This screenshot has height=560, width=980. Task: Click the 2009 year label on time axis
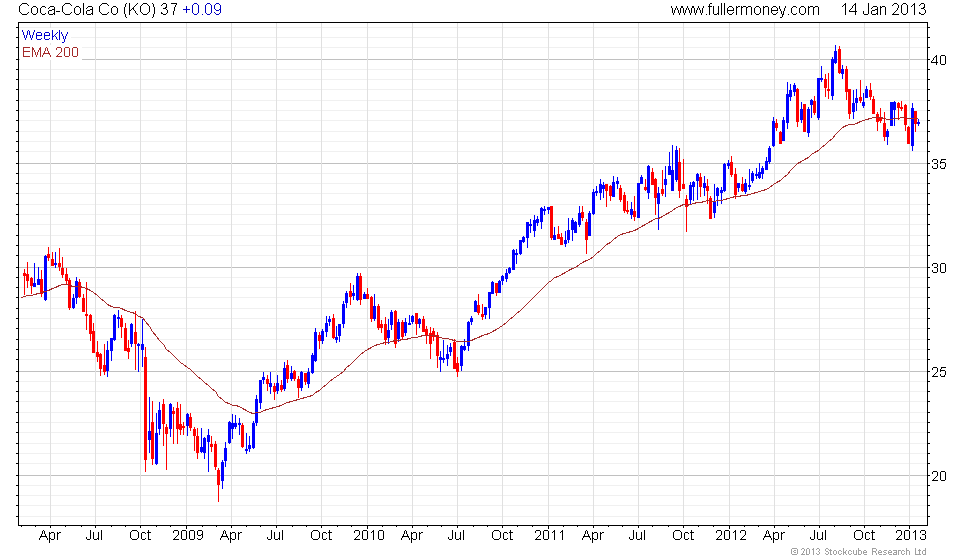[188, 536]
